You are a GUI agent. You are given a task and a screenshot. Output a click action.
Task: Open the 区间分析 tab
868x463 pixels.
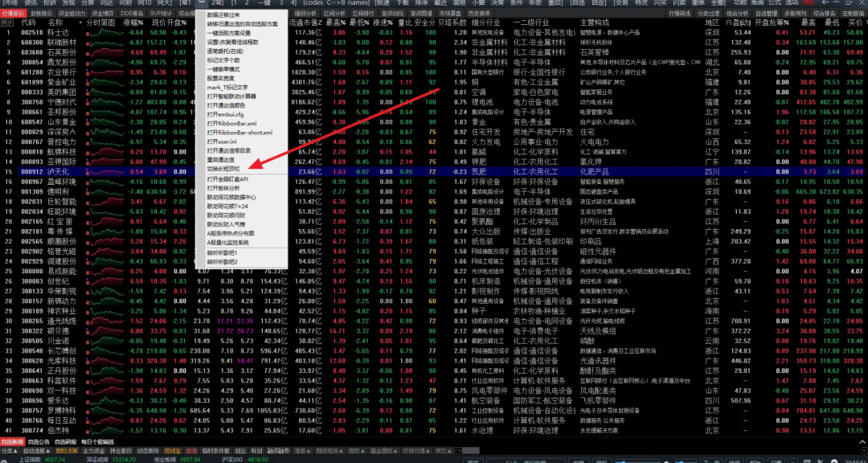(x=334, y=13)
